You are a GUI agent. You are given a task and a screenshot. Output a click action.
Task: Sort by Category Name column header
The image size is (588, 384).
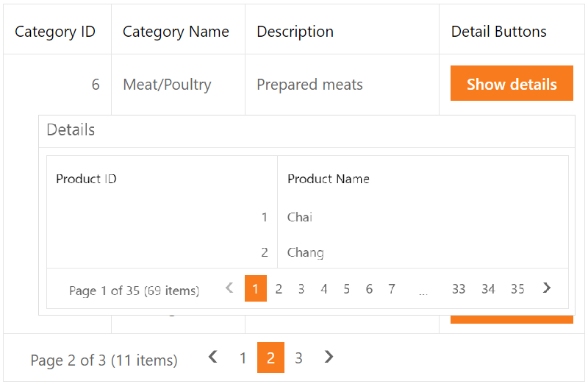[176, 32]
